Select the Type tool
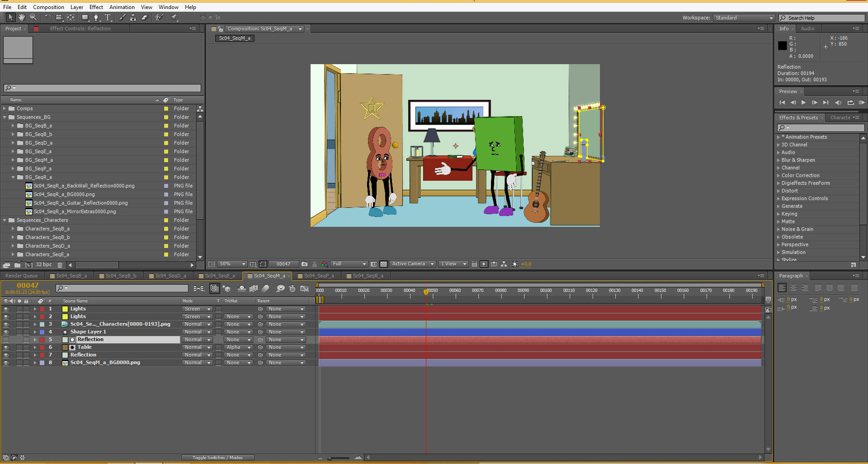The image size is (868, 464). click(x=108, y=17)
